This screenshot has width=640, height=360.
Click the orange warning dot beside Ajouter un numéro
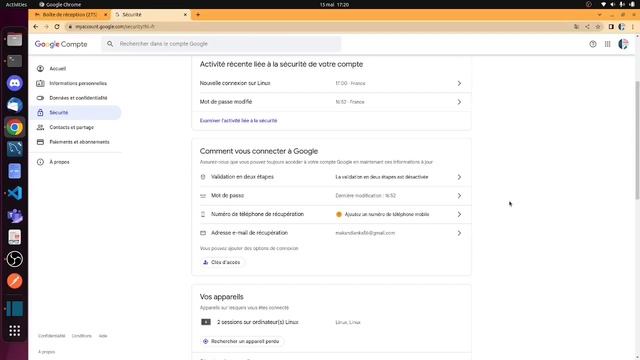(x=339, y=214)
